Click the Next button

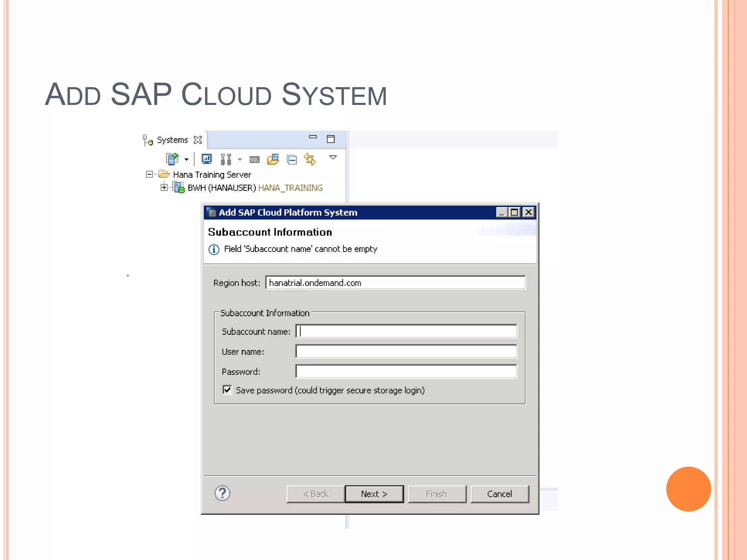coord(374,494)
